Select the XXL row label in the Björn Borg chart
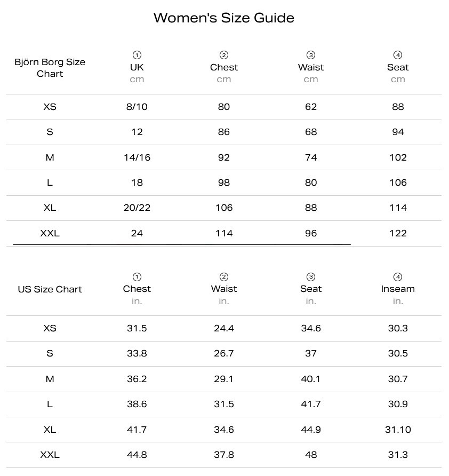This screenshot has height=476, width=449. click(50, 233)
